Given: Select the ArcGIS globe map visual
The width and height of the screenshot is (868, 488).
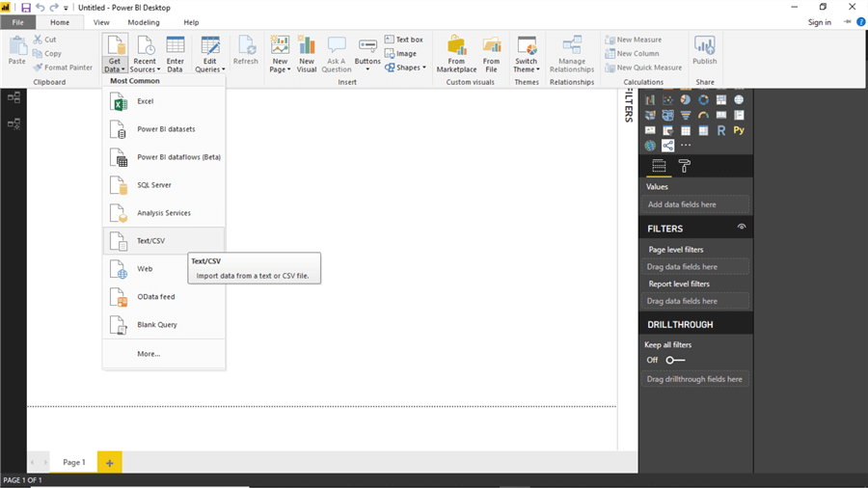Looking at the screenshot, I should pyautogui.click(x=650, y=146).
